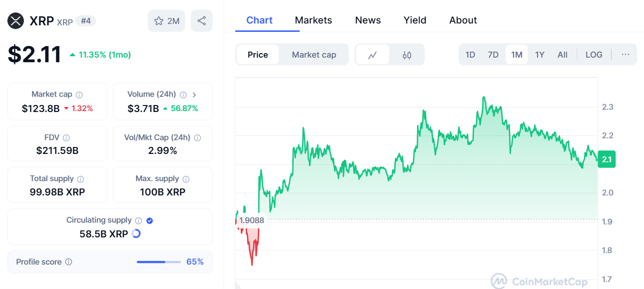Switch to line chart view icon
This screenshot has height=289, width=644.
[372, 55]
